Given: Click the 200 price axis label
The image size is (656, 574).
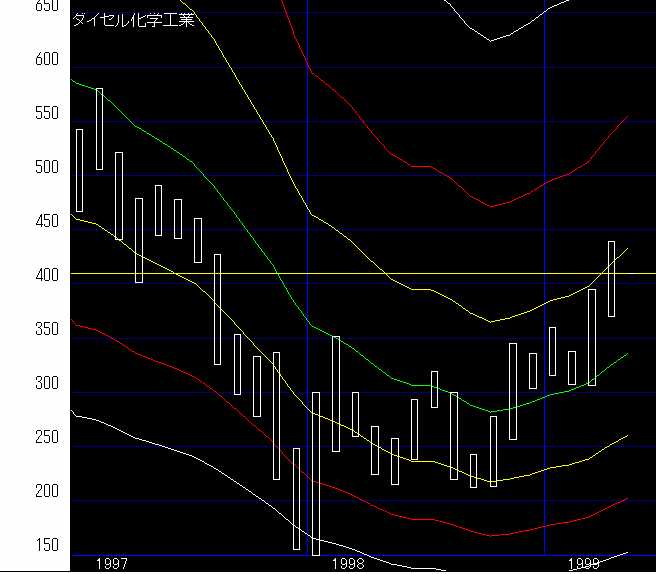Looking at the screenshot, I should tap(19, 492).
